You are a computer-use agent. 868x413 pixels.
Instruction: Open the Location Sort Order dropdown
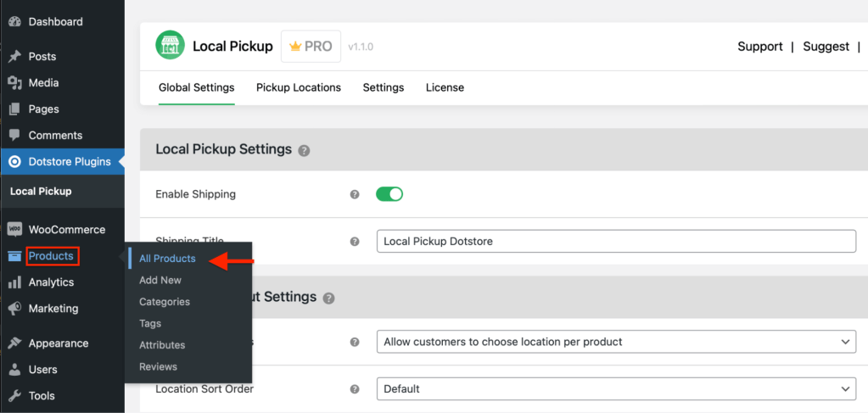(615, 389)
